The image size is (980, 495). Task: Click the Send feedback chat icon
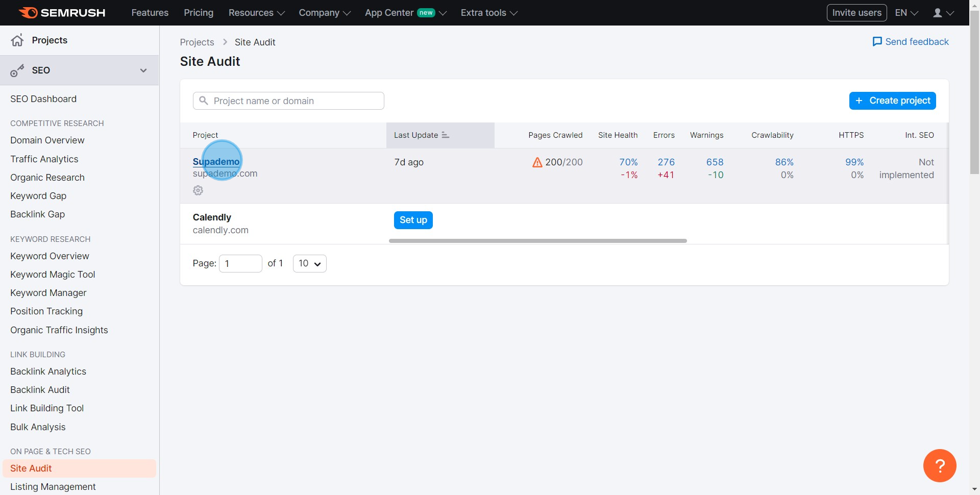click(x=877, y=42)
